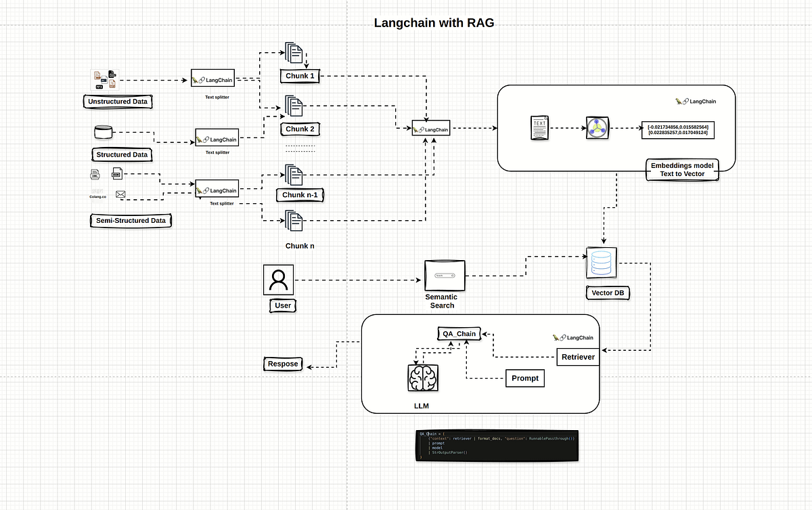Click the '| prompt' code line
Viewport: 812px width, 510px height.
click(x=436, y=443)
